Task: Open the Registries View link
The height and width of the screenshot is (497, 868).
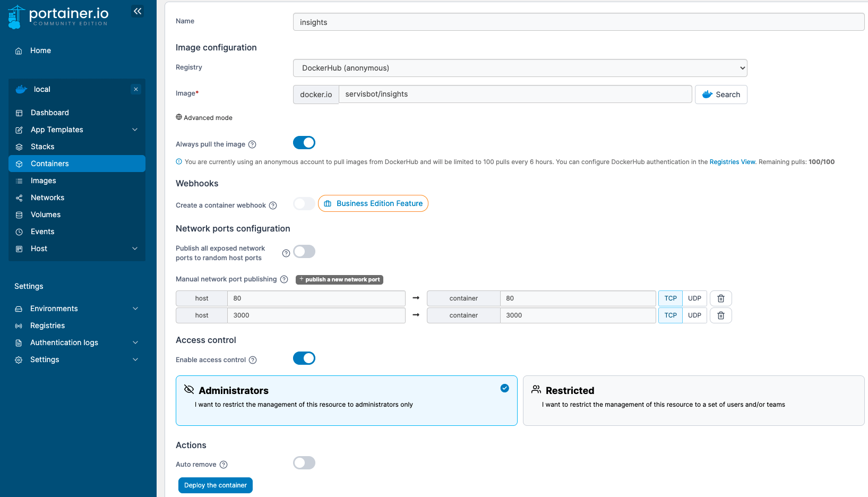Action: pos(732,162)
